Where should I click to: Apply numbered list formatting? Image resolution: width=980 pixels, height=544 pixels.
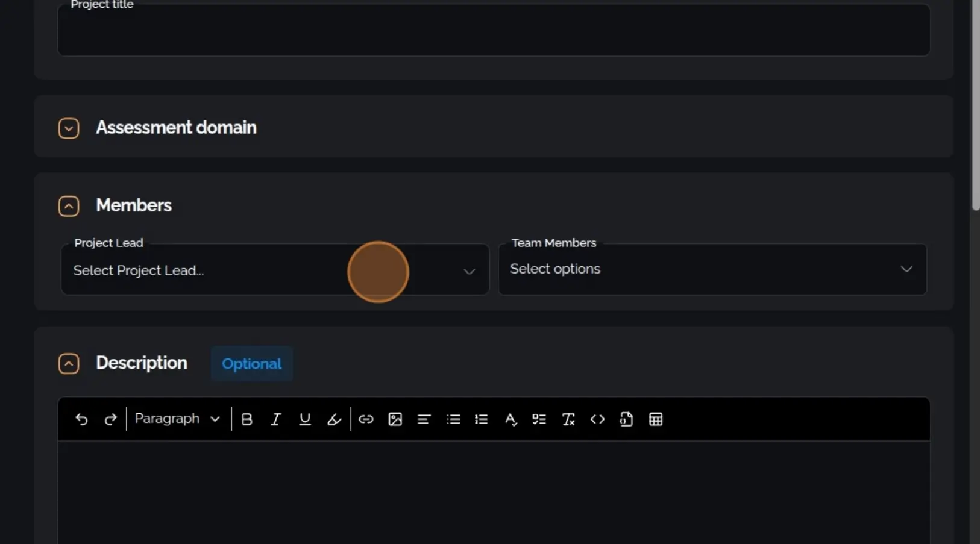[x=481, y=419]
